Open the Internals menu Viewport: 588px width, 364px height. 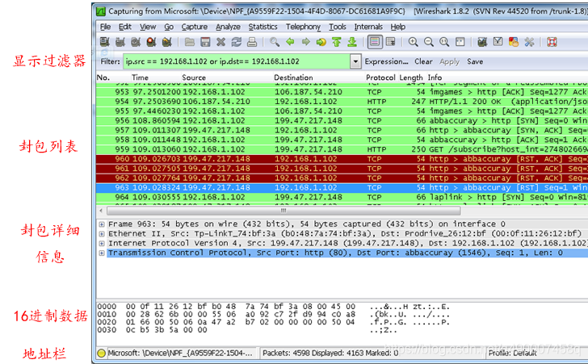pos(368,27)
